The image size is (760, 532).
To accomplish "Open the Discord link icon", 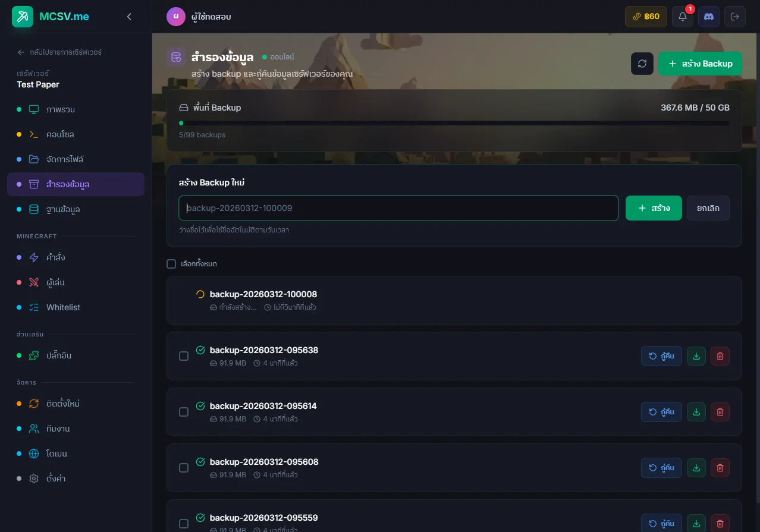I will pyautogui.click(x=708, y=17).
